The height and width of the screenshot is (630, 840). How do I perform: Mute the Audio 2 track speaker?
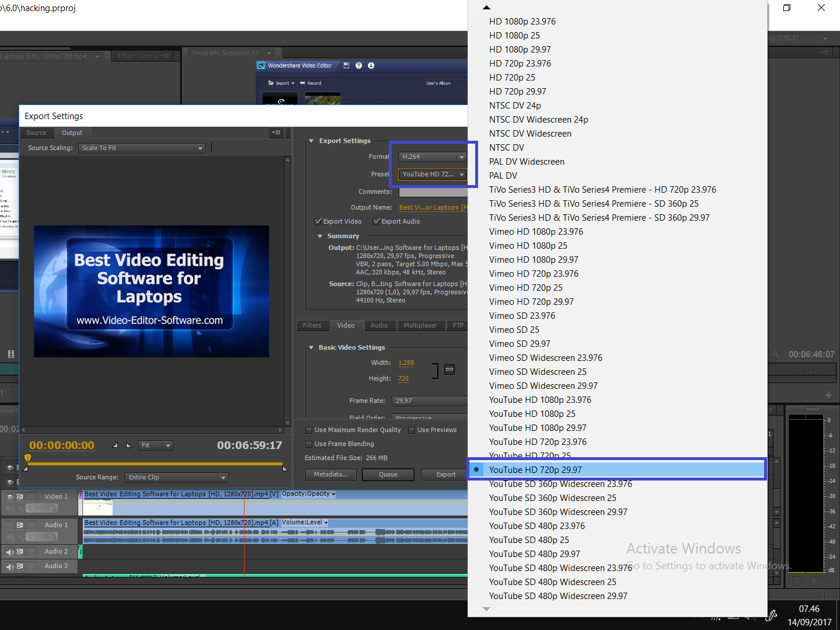9,552
